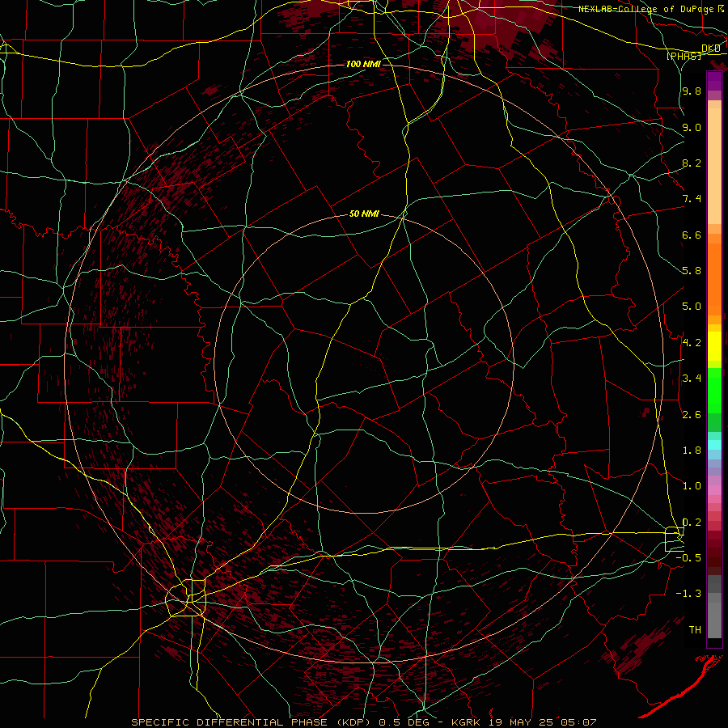Viewport: 728px width, 728px height.
Task: Click the 7.4 legend value
Action: pyautogui.click(x=692, y=199)
